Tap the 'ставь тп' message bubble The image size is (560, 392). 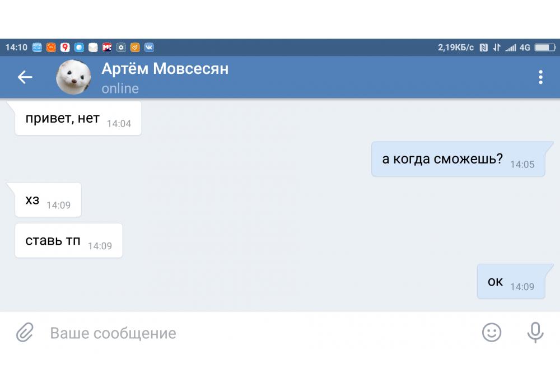tap(68, 241)
